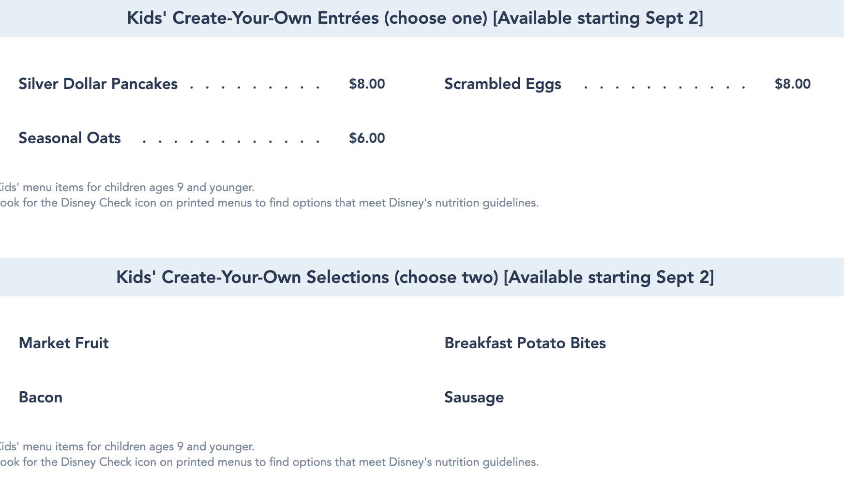Click the ages 9 and younger note below Bacon
Viewport: 844px width, 504px height.
(x=127, y=447)
